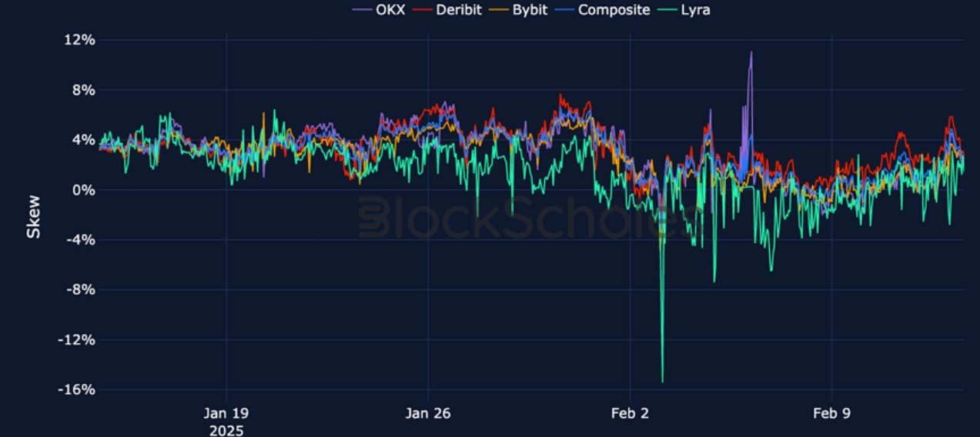Screen dimensions: 980x437
Task: Click the lowest Lyra spike near -16%
Action: point(662,381)
